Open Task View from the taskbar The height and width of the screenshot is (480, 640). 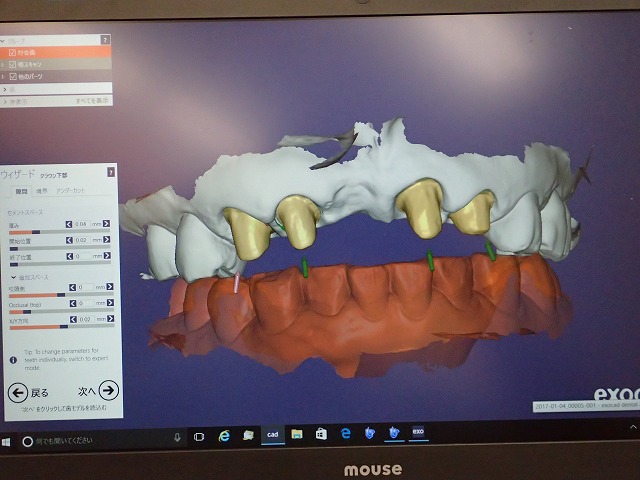pyautogui.click(x=199, y=436)
